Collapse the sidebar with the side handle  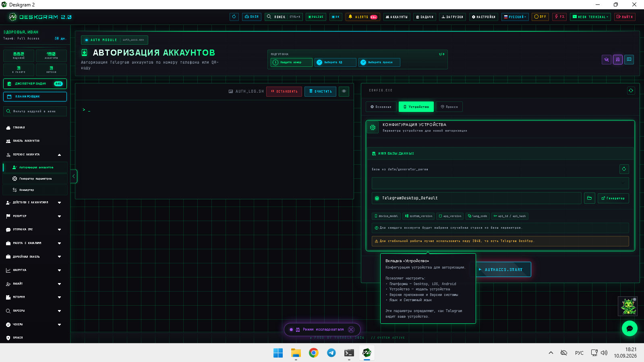[74, 176]
